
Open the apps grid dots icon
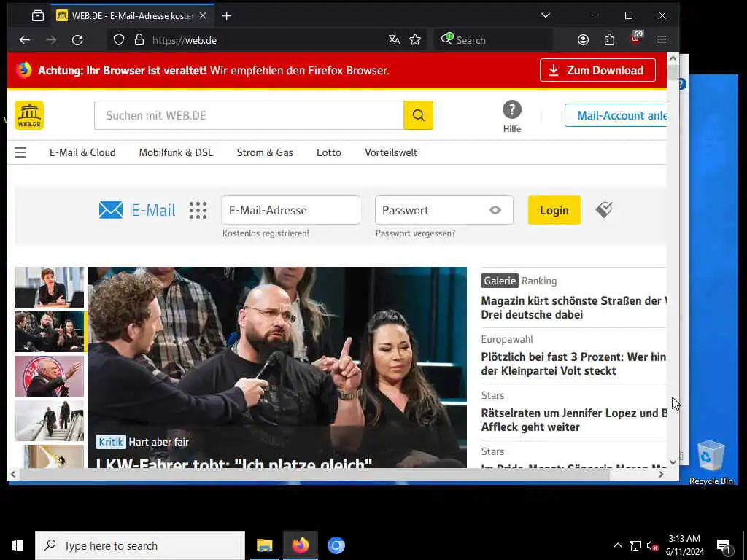[198, 210]
